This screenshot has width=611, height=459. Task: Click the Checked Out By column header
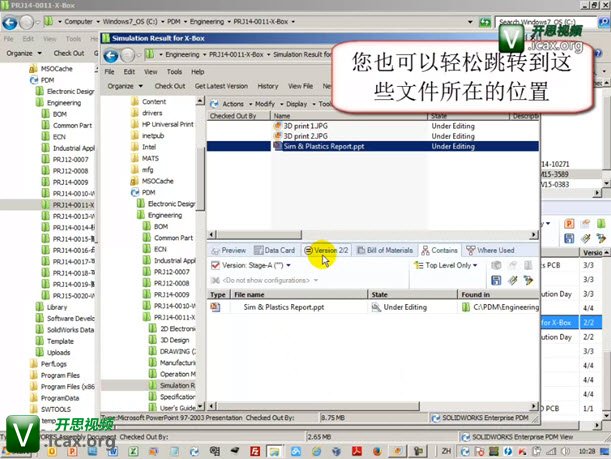(238, 116)
